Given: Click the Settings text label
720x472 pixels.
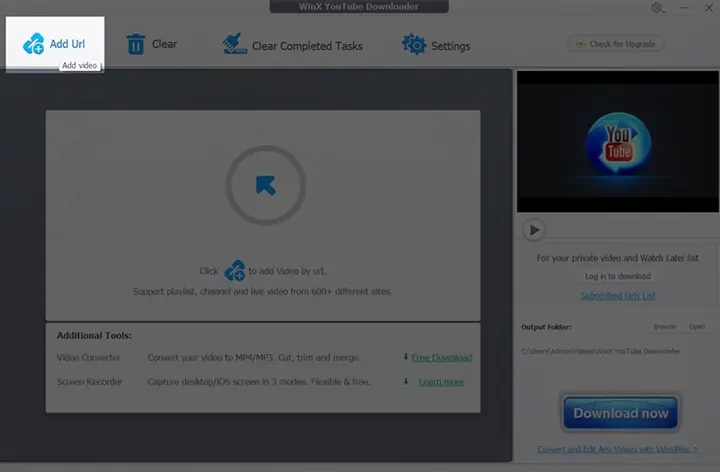Looking at the screenshot, I should (450, 46).
